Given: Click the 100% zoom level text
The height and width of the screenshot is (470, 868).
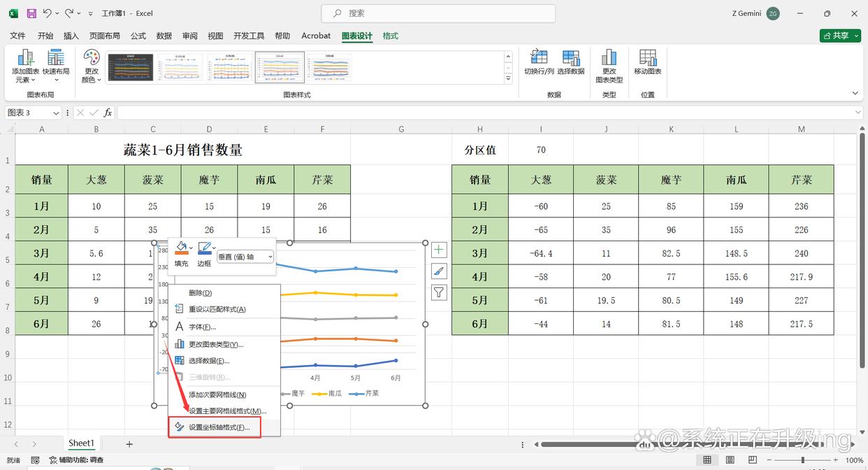Looking at the screenshot, I should 854,460.
